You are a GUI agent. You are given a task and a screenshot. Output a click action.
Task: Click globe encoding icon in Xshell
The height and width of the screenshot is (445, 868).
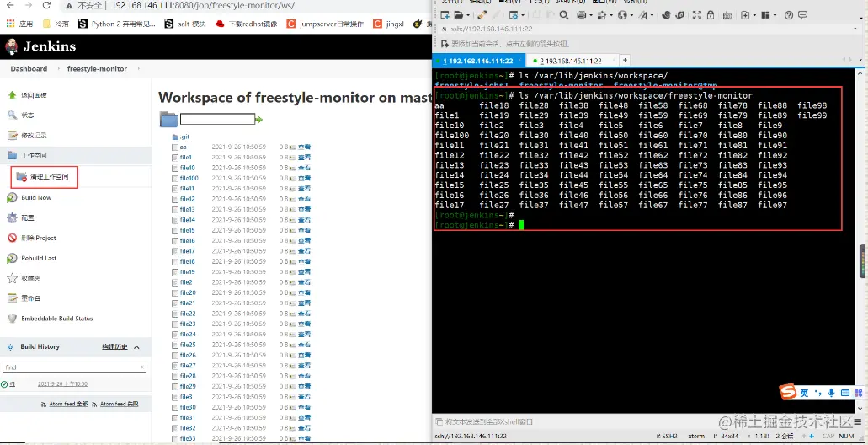(622, 15)
